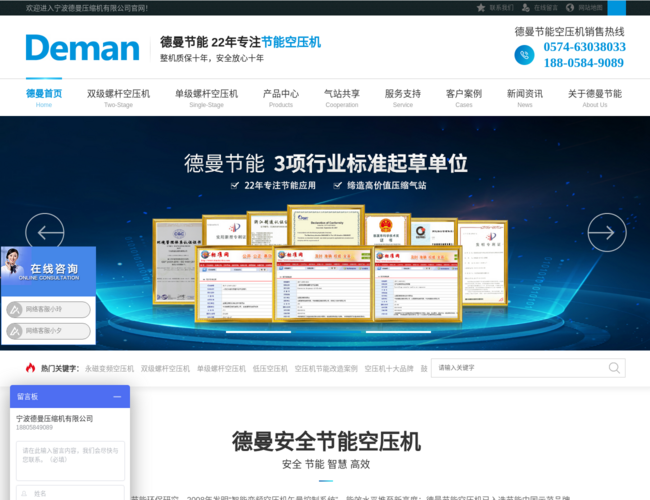Open the 关于德曼节能 About Us menu

click(x=595, y=98)
